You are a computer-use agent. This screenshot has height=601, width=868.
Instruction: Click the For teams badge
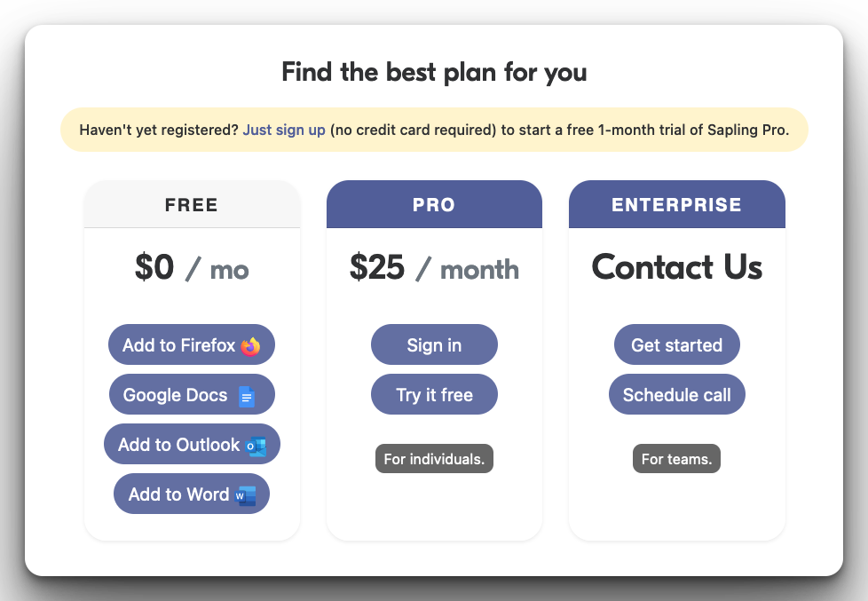676,459
